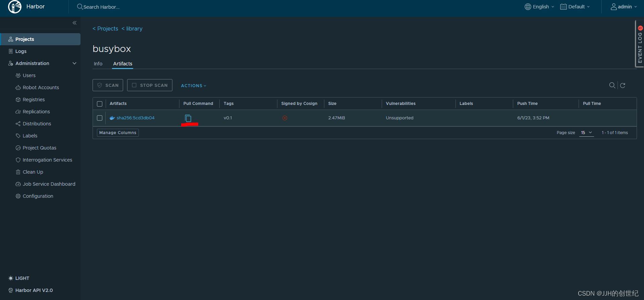Image resolution: width=644 pixels, height=300 pixels.
Task: Switch to the Info tab
Action: (98, 64)
